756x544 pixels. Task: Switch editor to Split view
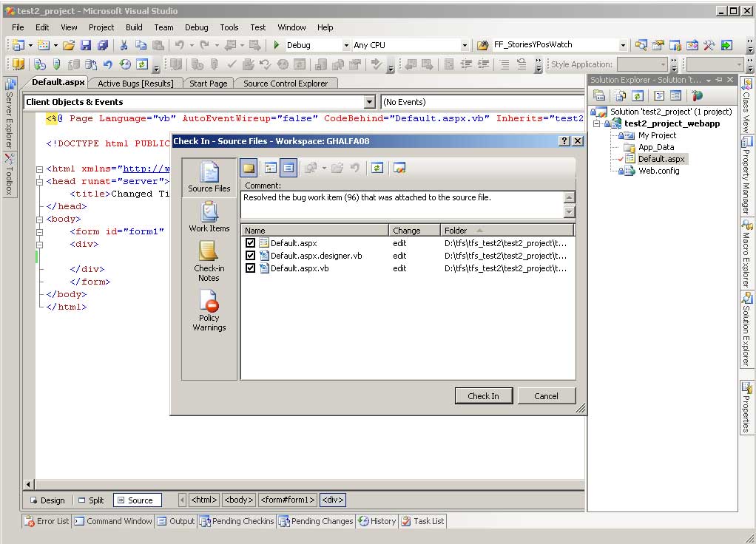(91, 500)
